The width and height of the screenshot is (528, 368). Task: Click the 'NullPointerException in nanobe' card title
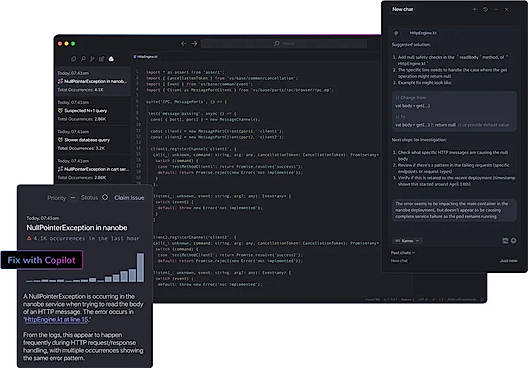coord(77,228)
